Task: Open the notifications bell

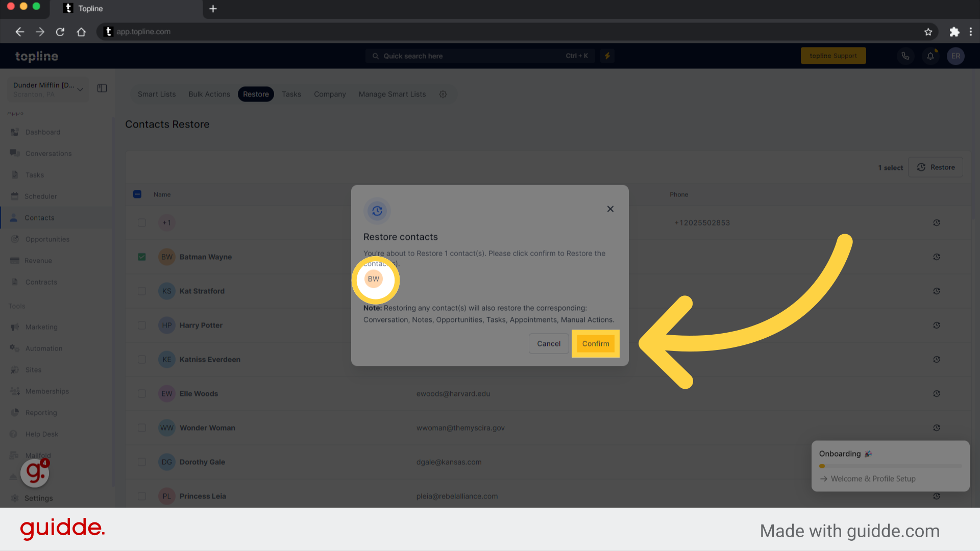Action: point(930,56)
